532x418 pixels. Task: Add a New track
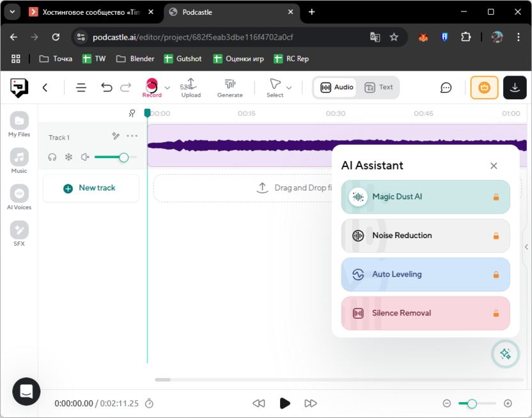pyautogui.click(x=91, y=188)
